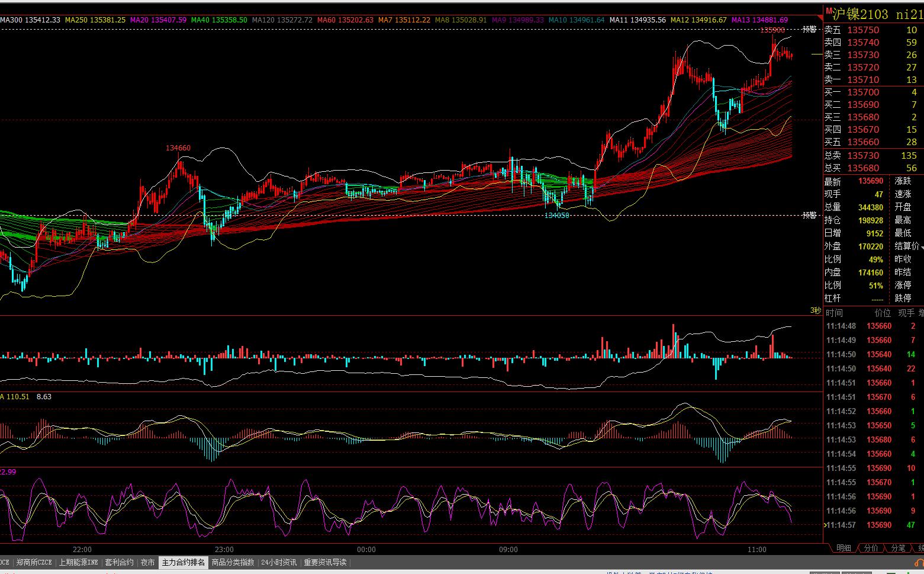Click the 总卖 135730 summary row
The image size is (924, 574).
click(x=873, y=155)
